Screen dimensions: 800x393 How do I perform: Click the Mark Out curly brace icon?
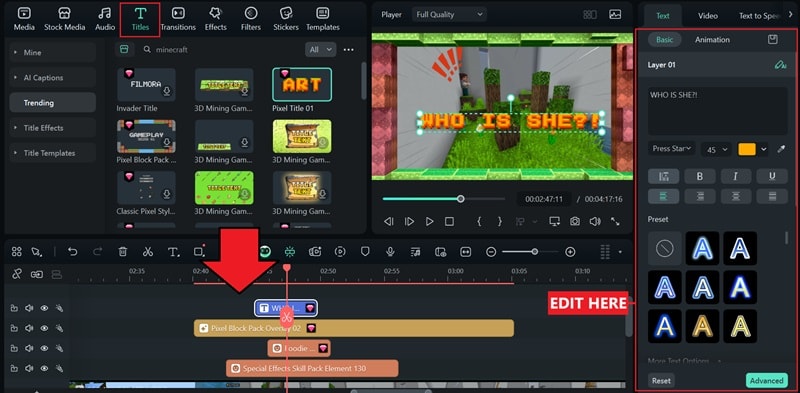[x=500, y=222]
